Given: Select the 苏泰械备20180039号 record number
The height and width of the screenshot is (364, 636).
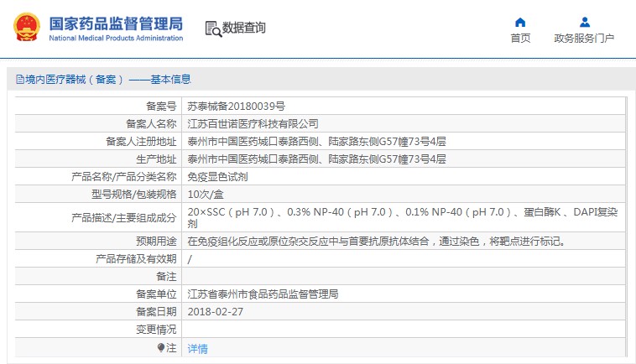Looking at the screenshot, I should coord(236,107).
